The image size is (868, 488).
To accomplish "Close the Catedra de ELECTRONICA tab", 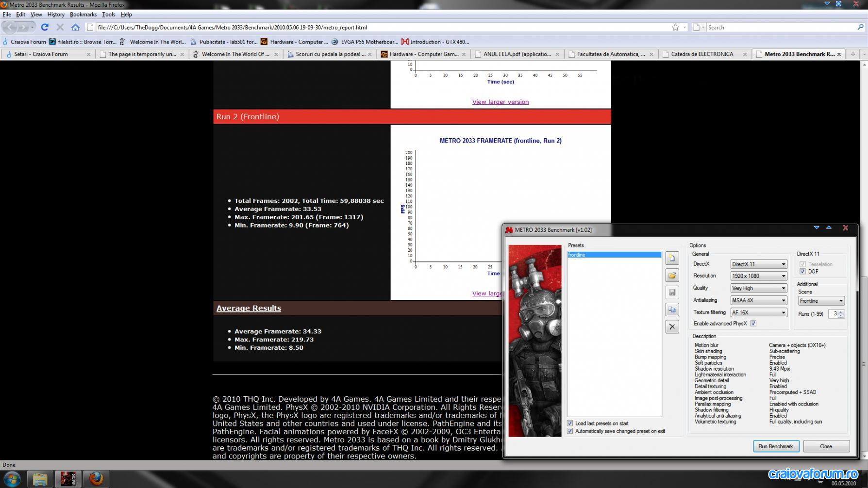I will pos(745,54).
